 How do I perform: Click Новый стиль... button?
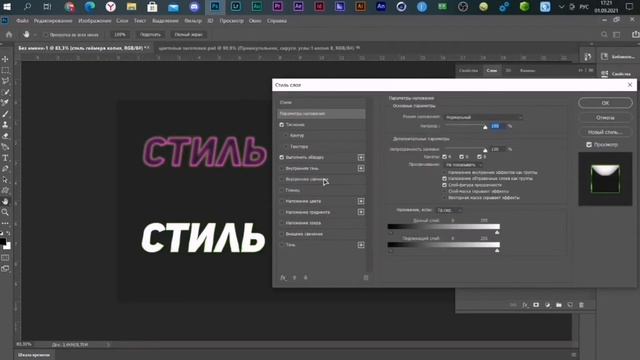tap(605, 132)
